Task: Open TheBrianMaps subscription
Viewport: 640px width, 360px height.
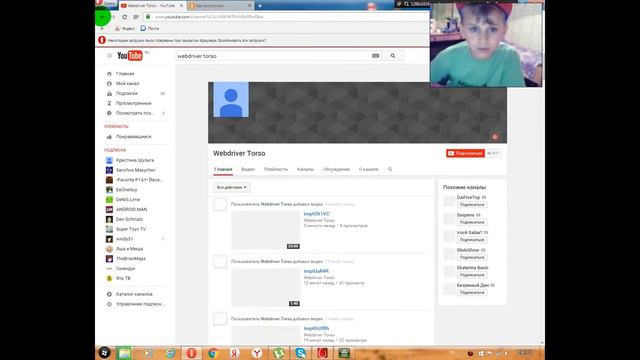Action: 131,259
